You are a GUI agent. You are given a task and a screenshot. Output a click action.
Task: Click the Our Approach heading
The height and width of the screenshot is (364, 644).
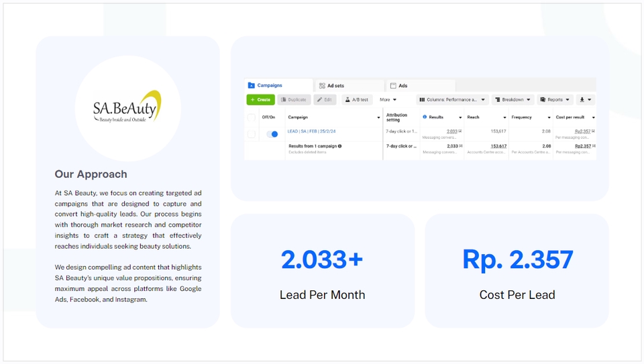[91, 174]
